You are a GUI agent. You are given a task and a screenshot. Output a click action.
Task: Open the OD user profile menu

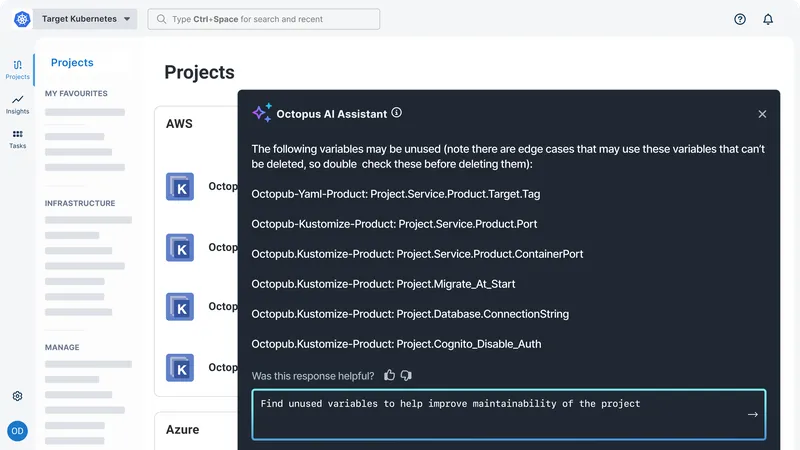tap(18, 431)
